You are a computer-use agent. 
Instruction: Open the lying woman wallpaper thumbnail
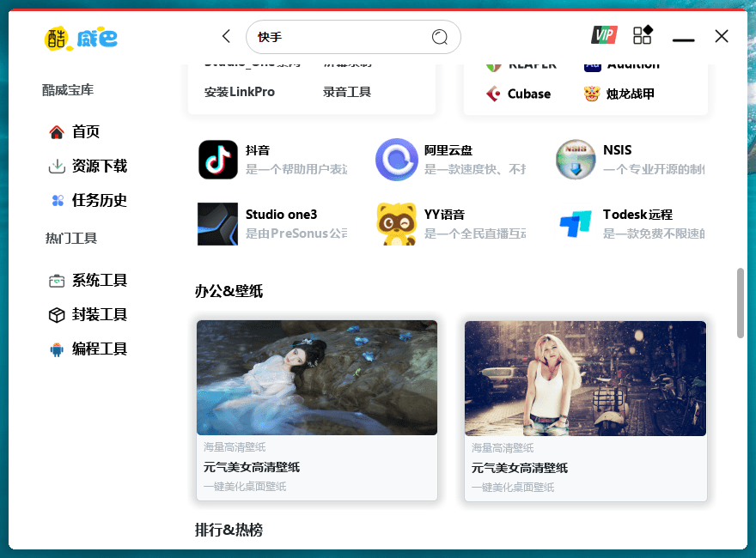coord(317,378)
